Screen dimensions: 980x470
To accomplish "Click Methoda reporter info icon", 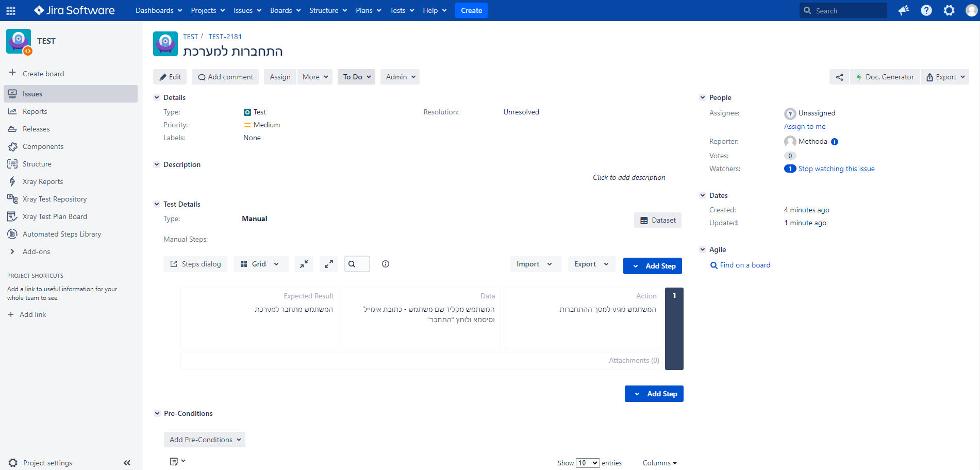I will tap(835, 142).
